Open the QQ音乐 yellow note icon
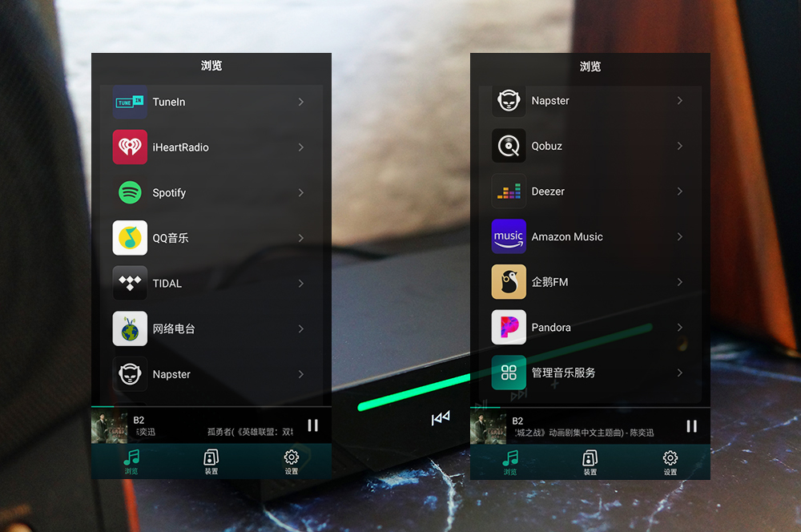The width and height of the screenshot is (801, 532). tap(130, 238)
